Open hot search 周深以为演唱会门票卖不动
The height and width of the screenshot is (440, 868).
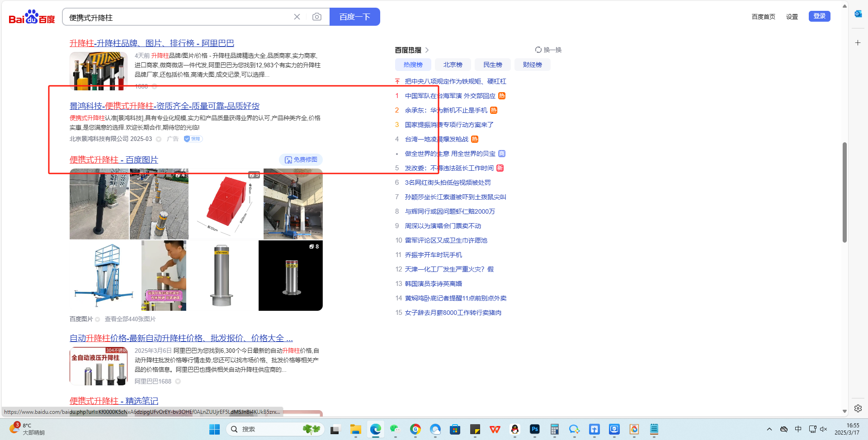tap(443, 226)
